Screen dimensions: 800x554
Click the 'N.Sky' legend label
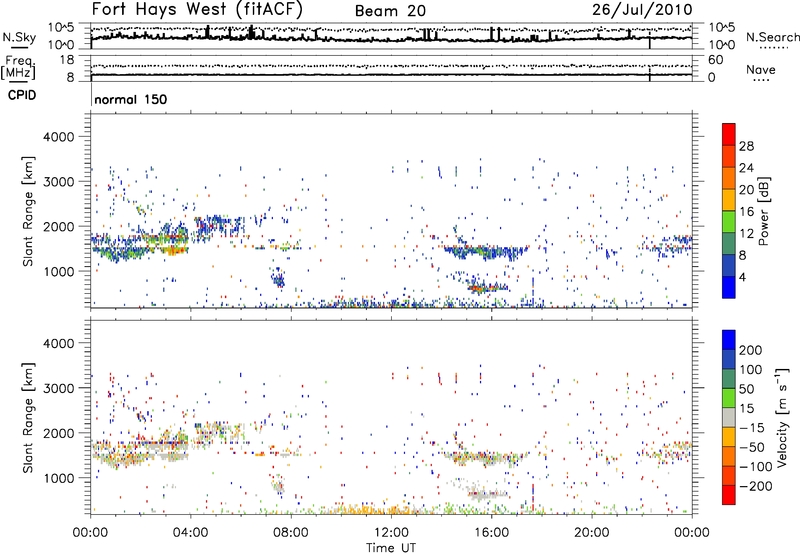[19, 37]
